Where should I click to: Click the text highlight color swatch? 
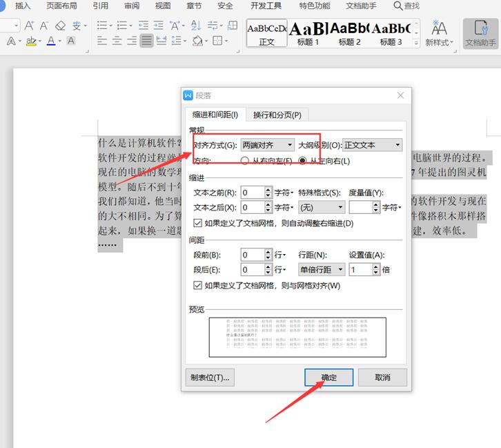click(x=31, y=41)
